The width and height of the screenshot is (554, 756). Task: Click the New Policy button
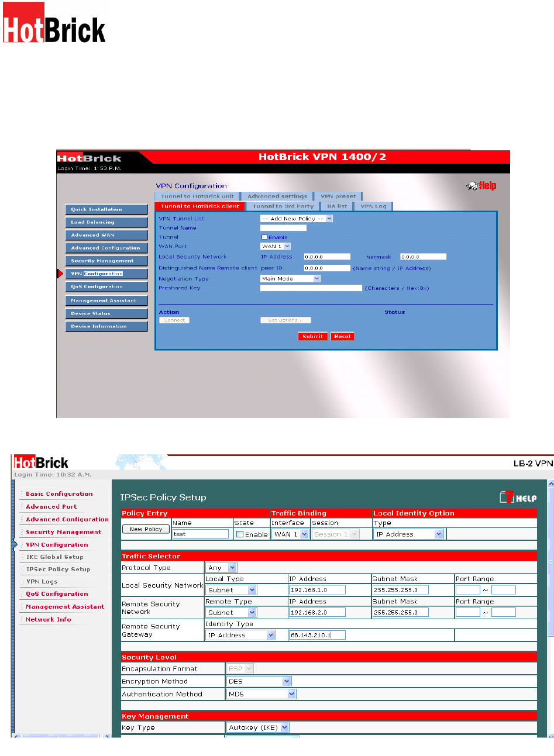point(146,529)
